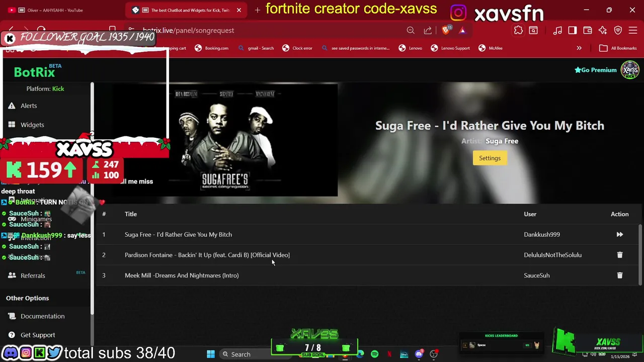Open the media music note icon
Image resolution: width=644 pixels, height=362 pixels.
(x=557, y=30)
